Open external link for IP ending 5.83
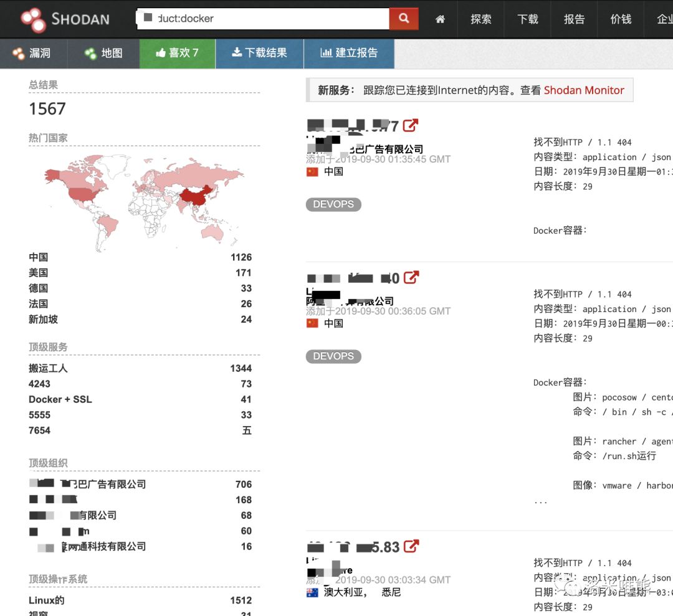673x616 pixels. tap(411, 546)
